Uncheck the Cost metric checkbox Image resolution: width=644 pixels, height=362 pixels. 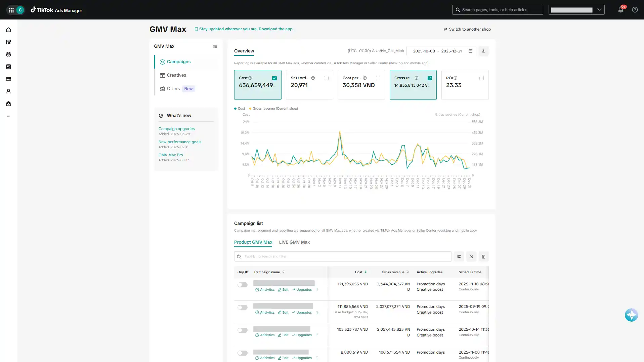pos(274,78)
